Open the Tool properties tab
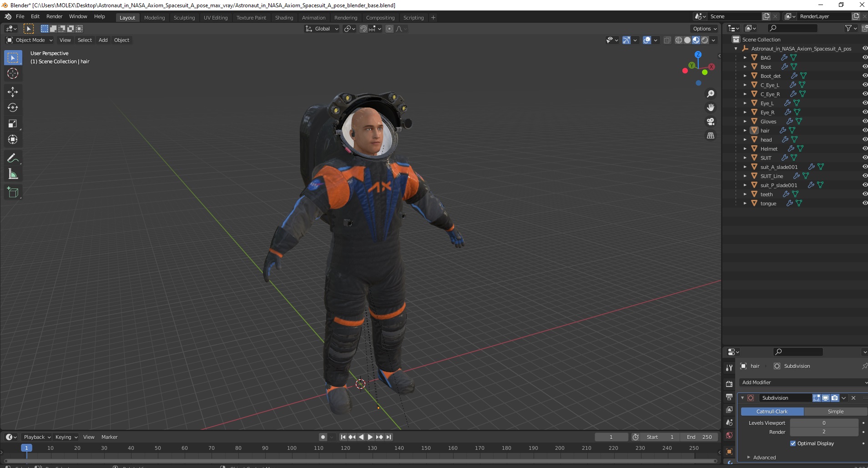The width and height of the screenshot is (868, 468). coord(729,367)
